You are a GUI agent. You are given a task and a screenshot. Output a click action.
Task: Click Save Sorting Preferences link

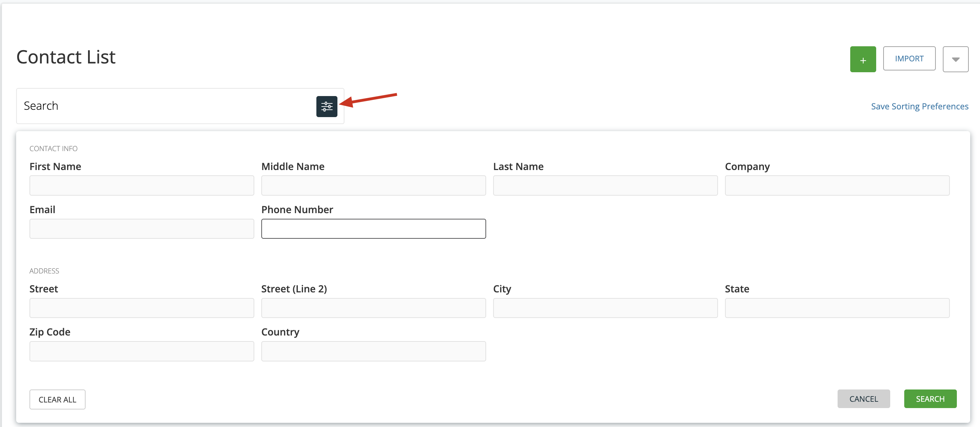[x=920, y=107]
